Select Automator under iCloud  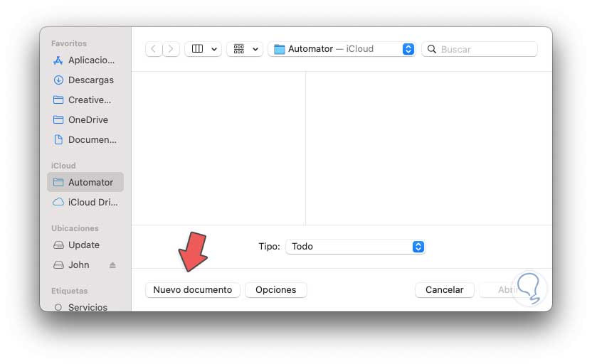click(x=85, y=182)
